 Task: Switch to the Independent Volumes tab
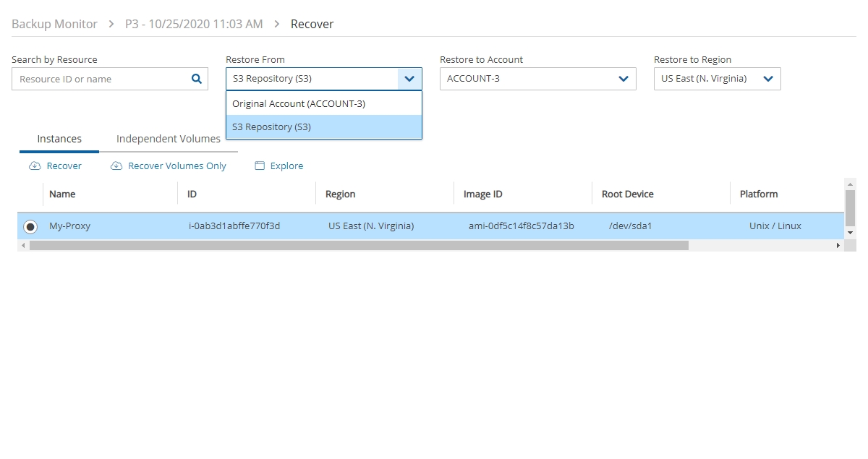pyautogui.click(x=168, y=139)
